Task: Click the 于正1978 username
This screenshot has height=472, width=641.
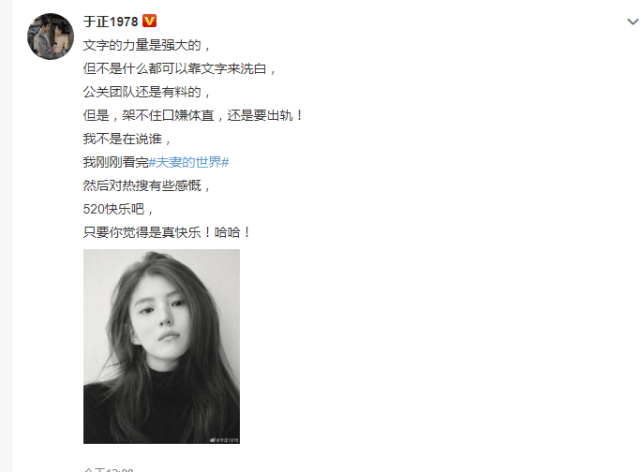Action: pyautogui.click(x=111, y=21)
